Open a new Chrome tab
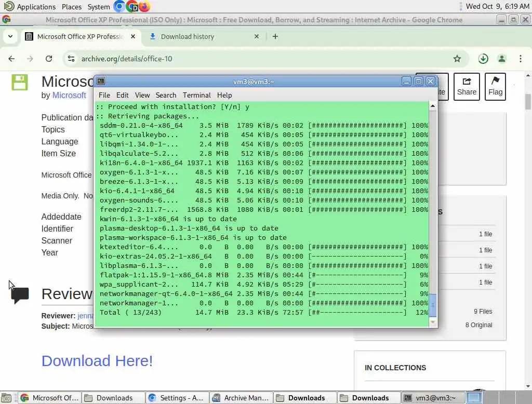 [275, 36]
